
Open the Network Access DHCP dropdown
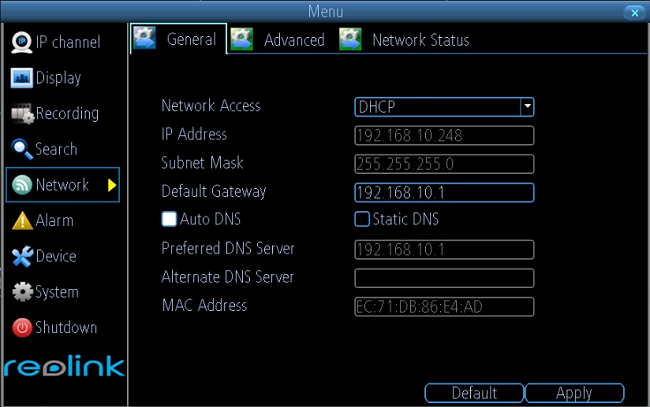(x=444, y=107)
